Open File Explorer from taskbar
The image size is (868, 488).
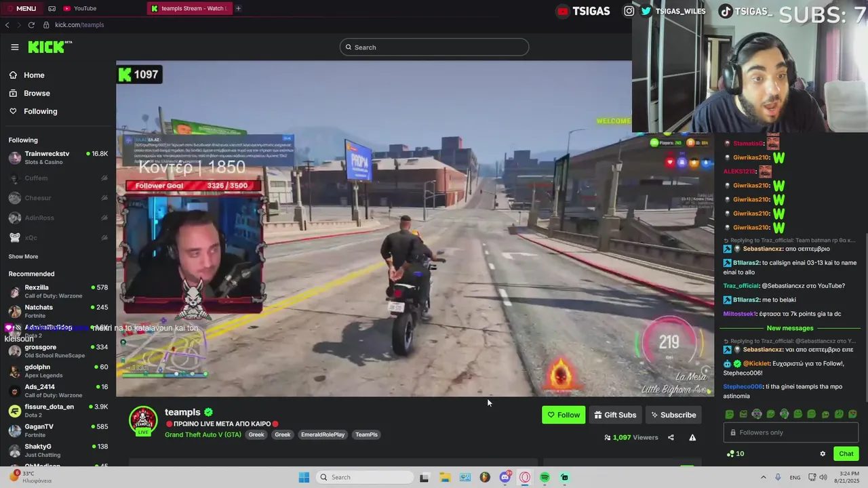(445, 477)
